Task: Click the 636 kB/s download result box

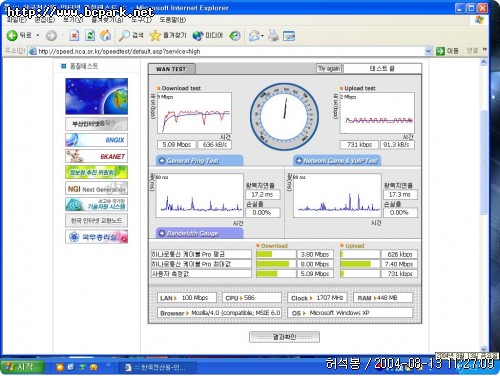Action: (x=215, y=145)
